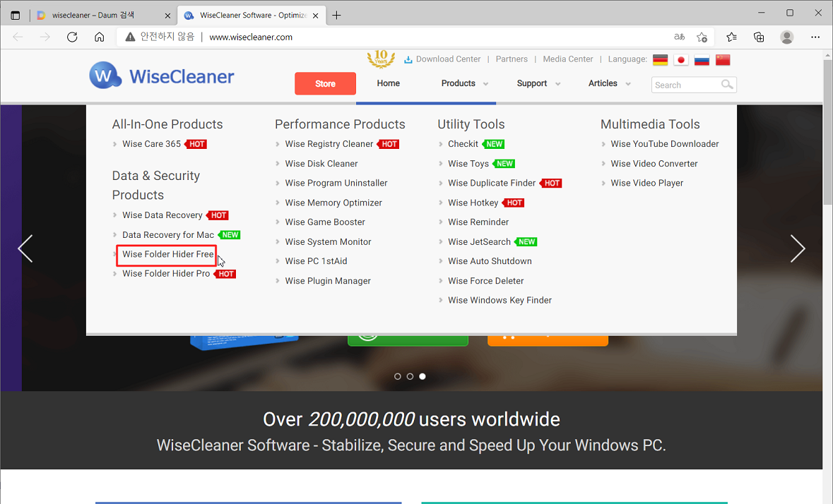The width and height of the screenshot is (833, 504).
Task: Open the Checkit utility link
Action: [x=463, y=144]
